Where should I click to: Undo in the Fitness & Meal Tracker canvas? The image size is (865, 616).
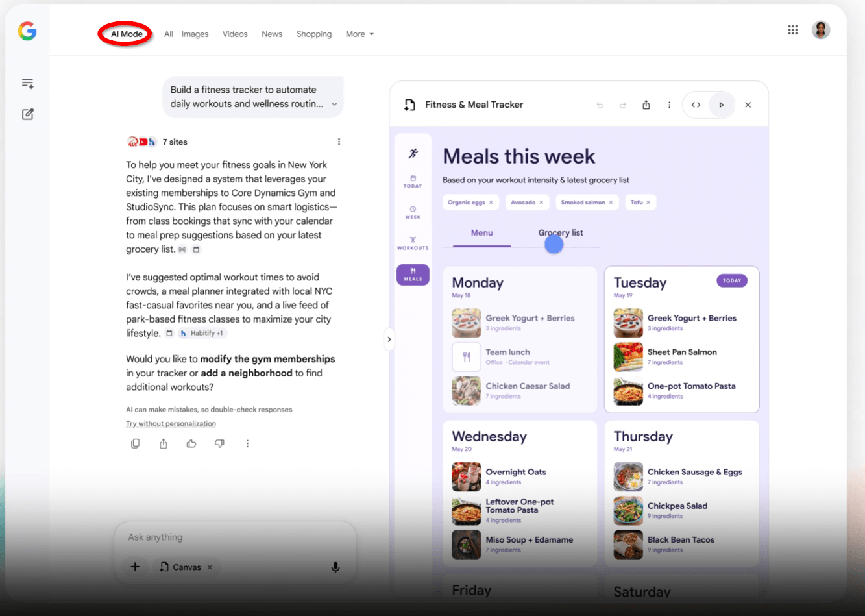[x=600, y=105]
